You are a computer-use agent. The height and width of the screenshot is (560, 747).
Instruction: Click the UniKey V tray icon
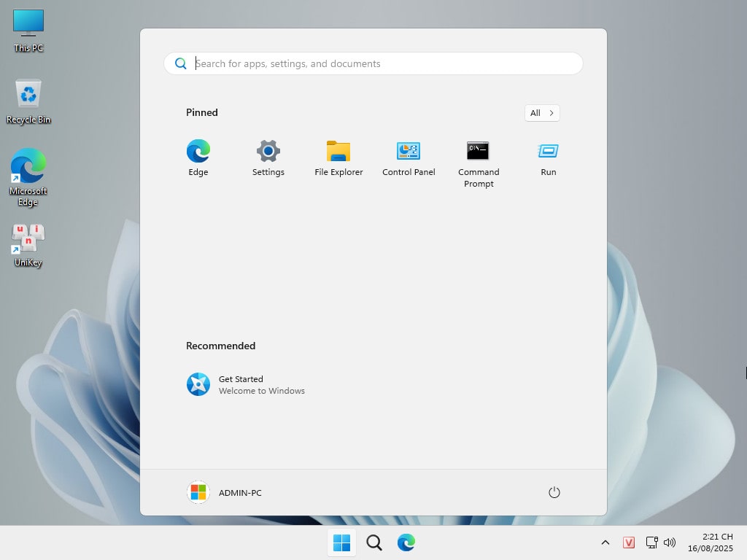point(628,542)
